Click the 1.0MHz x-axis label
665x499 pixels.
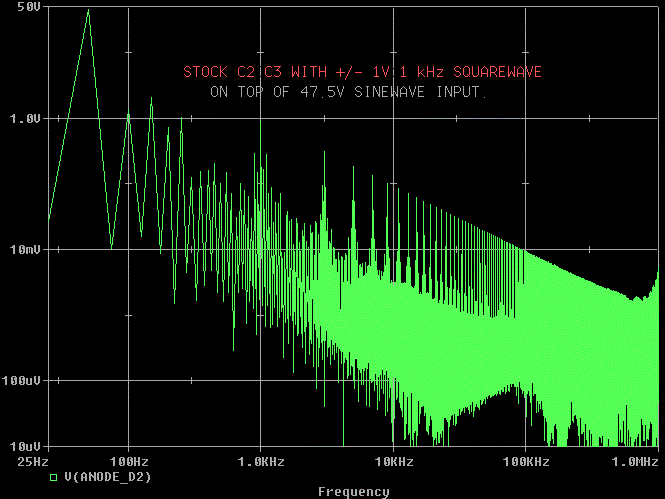pyautogui.click(x=636, y=462)
